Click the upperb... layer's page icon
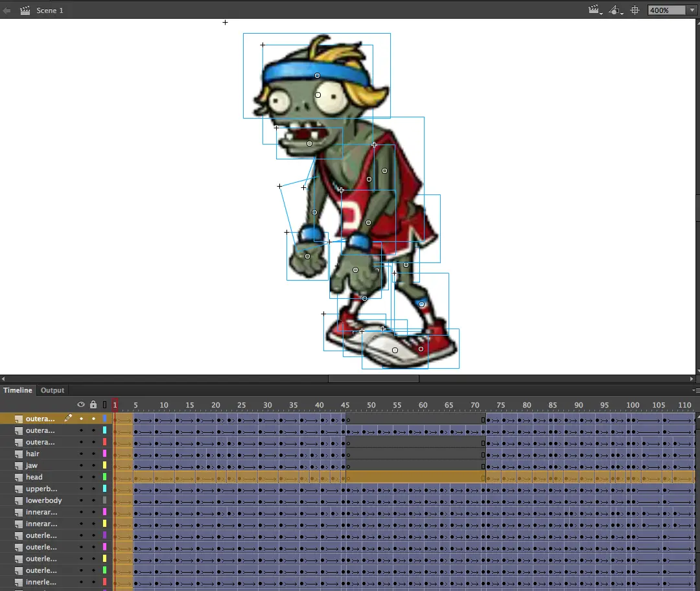Screen dimensions: 700x591 [x=18, y=489]
